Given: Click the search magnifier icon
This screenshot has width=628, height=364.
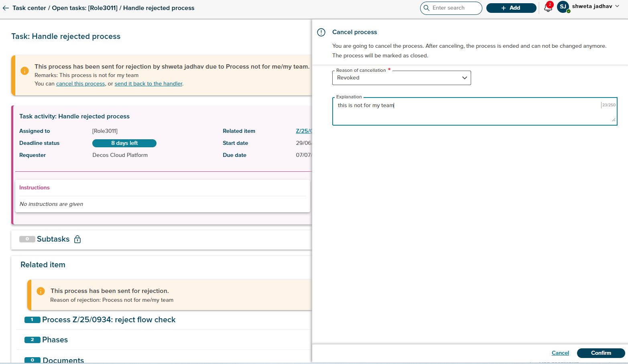Looking at the screenshot, I should coord(427,8).
